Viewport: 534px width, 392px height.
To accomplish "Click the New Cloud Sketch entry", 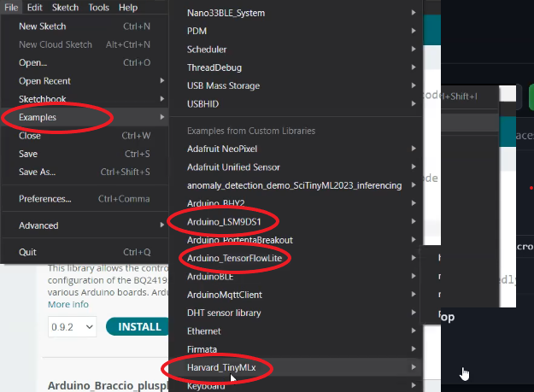I will tap(85, 44).
